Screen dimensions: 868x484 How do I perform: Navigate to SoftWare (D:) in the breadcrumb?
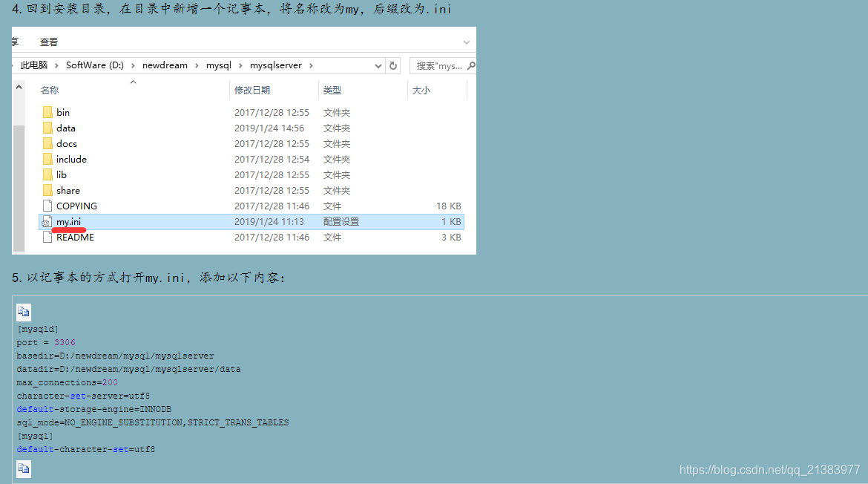click(95, 65)
